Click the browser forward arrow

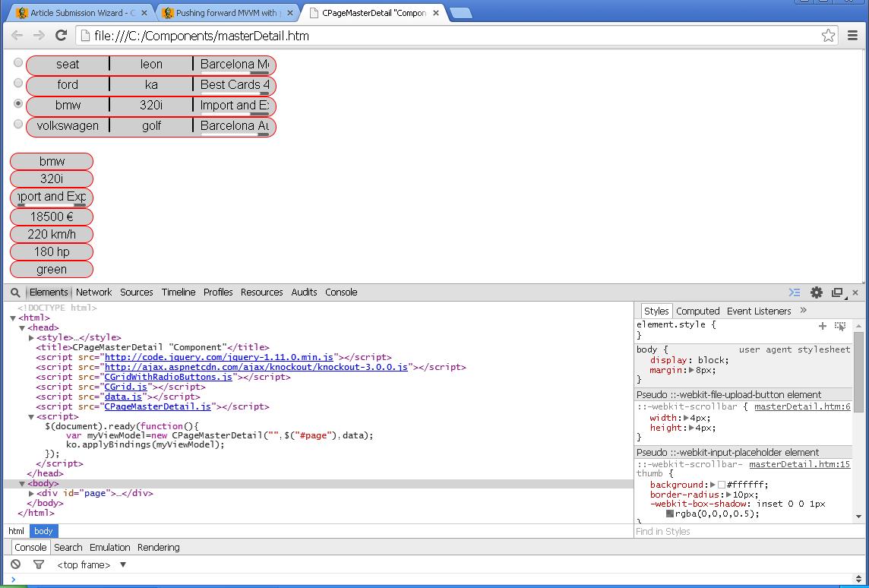click(x=39, y=36)
